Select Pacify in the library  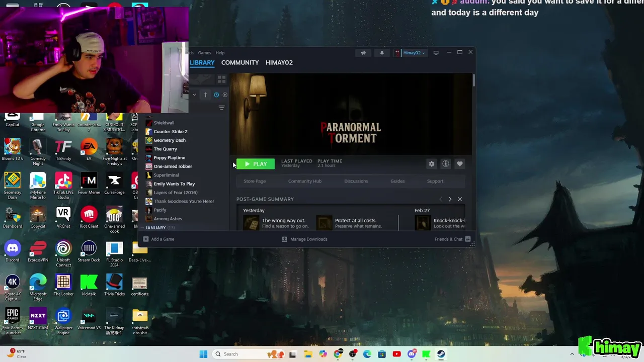(x=160, y=210)
